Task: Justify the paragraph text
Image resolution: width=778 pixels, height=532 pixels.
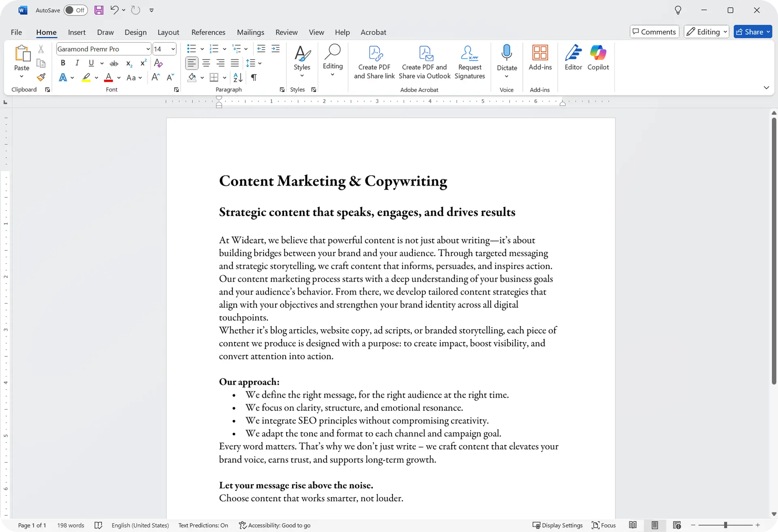Action: (x=235, y=63)
